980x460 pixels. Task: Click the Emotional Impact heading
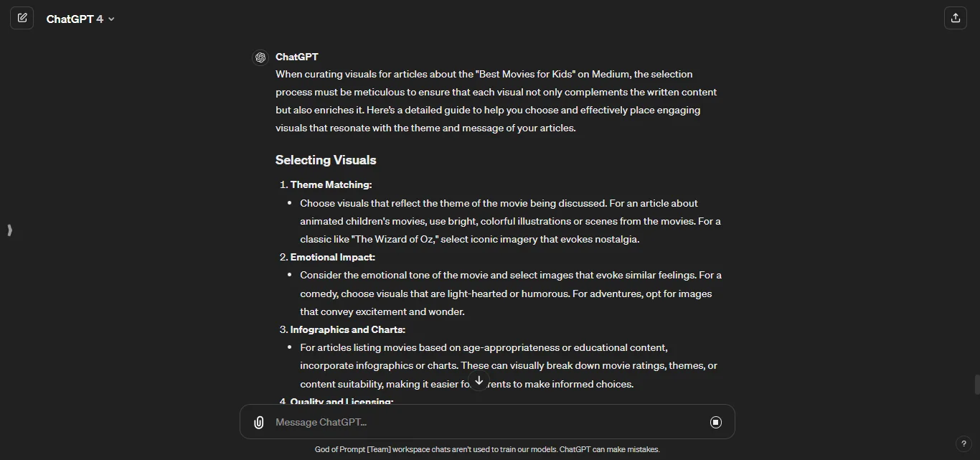coord(332,257)
